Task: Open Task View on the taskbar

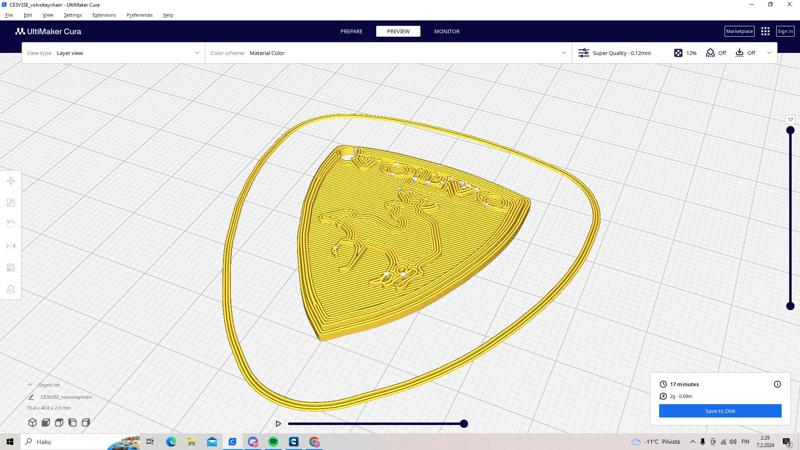Action: coord(150,441)
